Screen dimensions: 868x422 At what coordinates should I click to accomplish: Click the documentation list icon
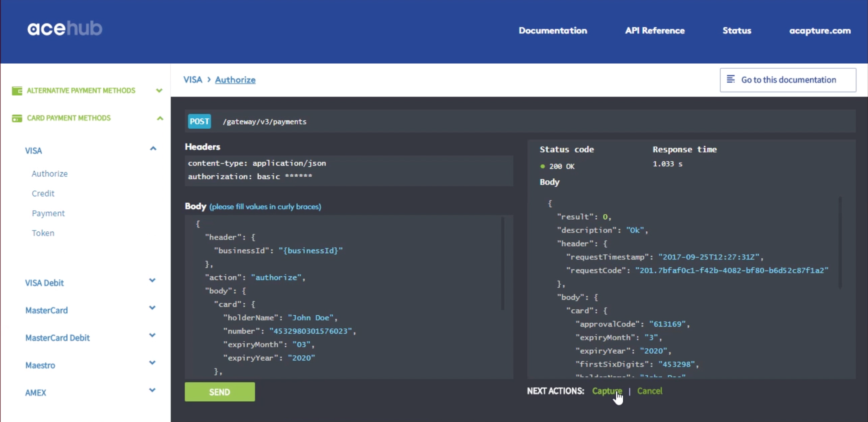coord(731,79)
